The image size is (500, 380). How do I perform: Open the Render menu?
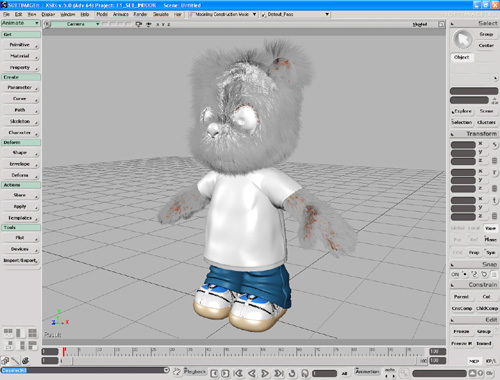point(140,14)
